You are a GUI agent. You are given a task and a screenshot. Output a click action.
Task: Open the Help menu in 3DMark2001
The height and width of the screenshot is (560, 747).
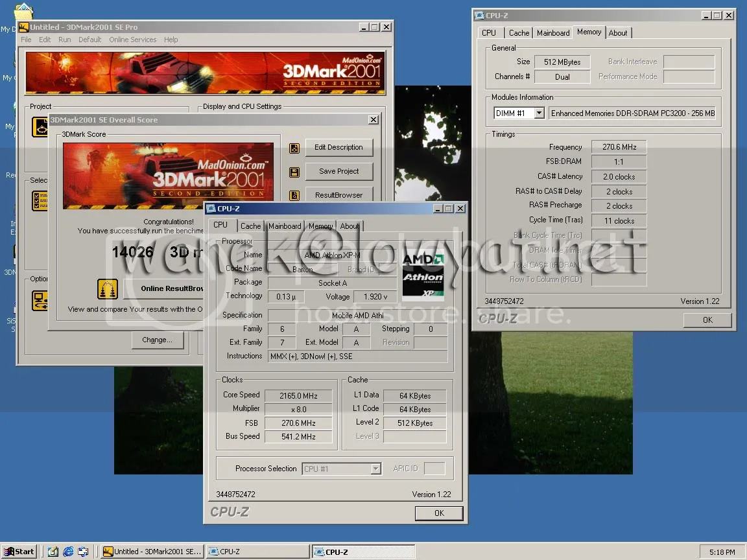click(x=171, y=40)
